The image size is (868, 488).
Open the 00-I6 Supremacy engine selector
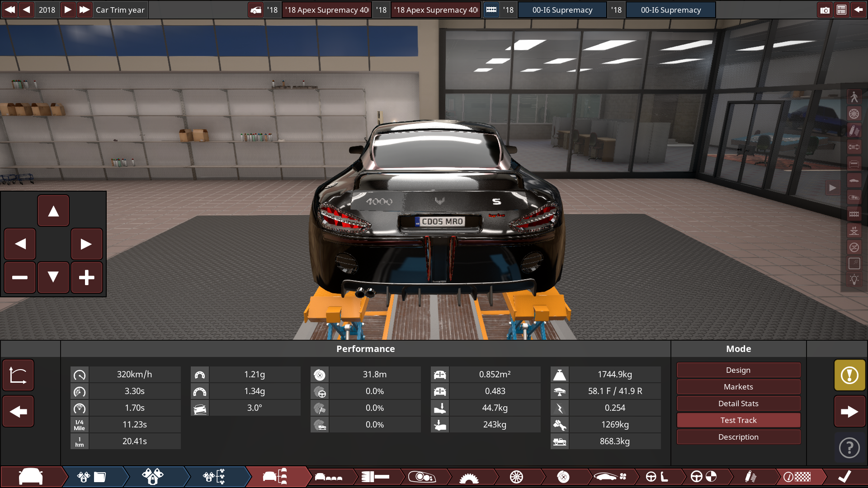562,9
